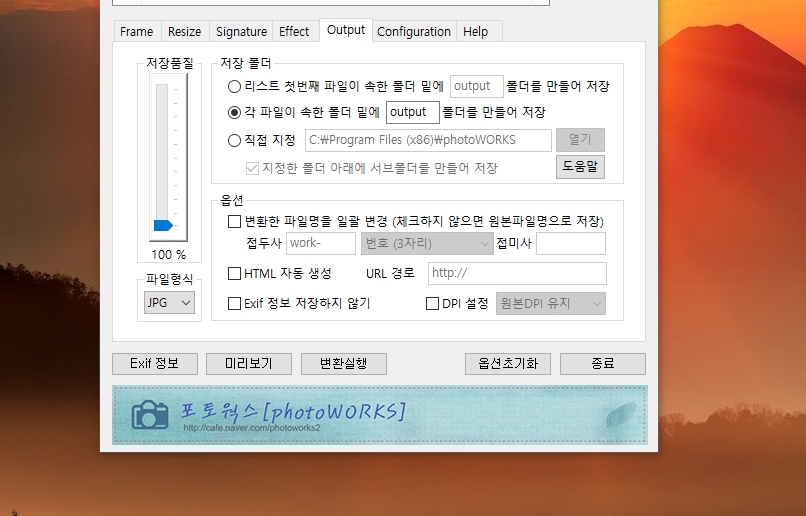The image size is (806, 516).
Task: Enable Exif 정보 저장하지 않기 checkbox
Action: tap(234, 303)
